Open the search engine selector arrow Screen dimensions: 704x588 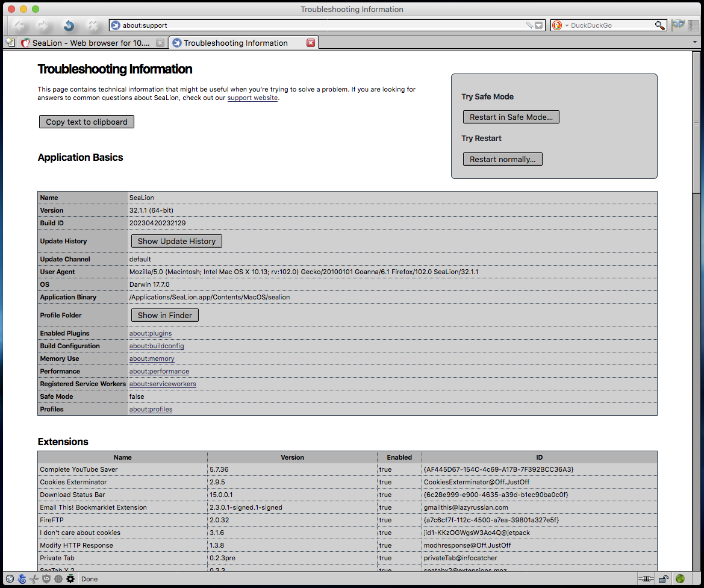(x=567, y=25)
